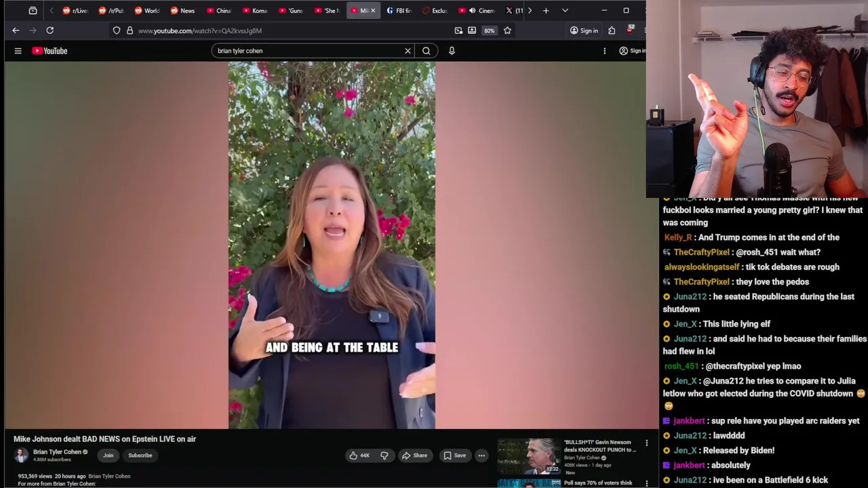
Task: Switch to the Exclus tab
Action: 435,11
